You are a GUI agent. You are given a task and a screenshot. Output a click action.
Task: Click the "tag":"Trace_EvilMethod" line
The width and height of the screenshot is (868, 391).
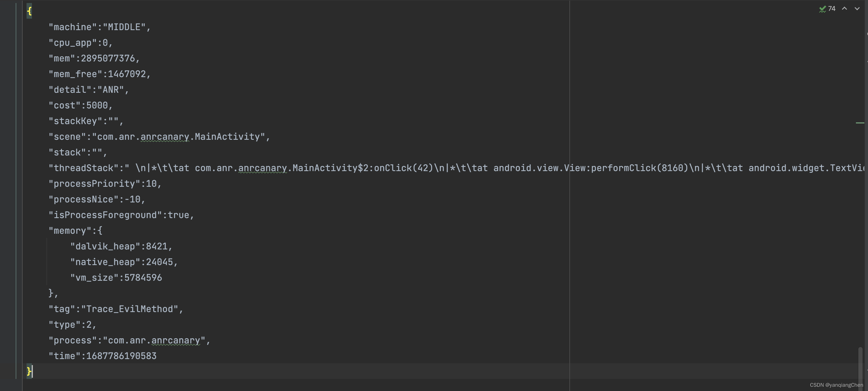click(116, 309)
